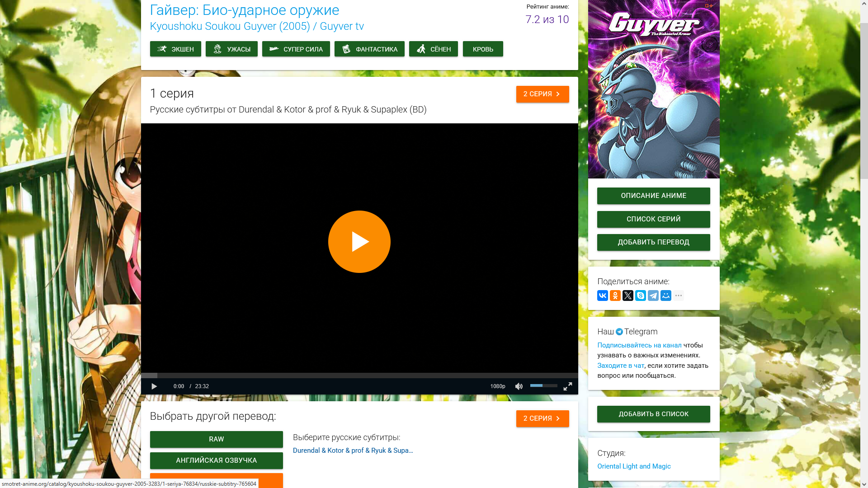Enter fullscreen mode in the player
This screenshot has height=488, width=868.
[x=568, y=386]
